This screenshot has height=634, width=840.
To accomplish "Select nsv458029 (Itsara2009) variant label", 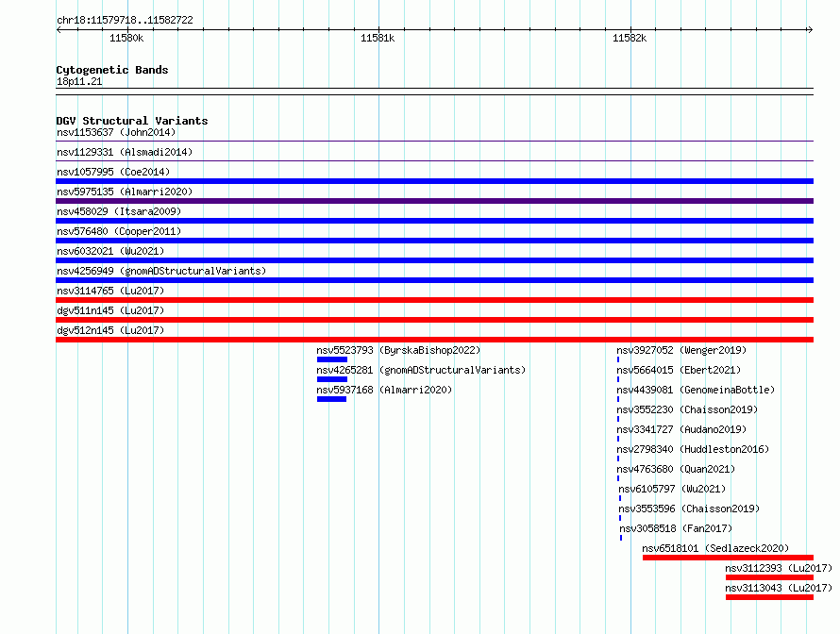I will [119, 211].
